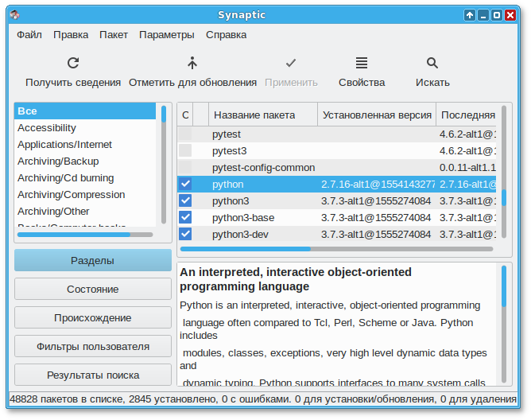The height and width of the screenshot is (420, 531).
Task: Click the Synaptic app icon in title bar
Action: (x=15, y=15)
